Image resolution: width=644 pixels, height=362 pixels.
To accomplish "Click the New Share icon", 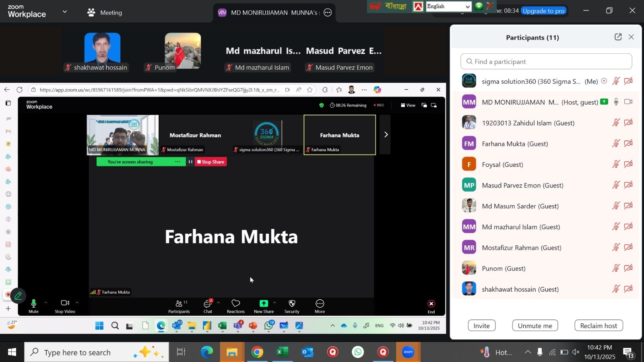I will pos(264,304).
